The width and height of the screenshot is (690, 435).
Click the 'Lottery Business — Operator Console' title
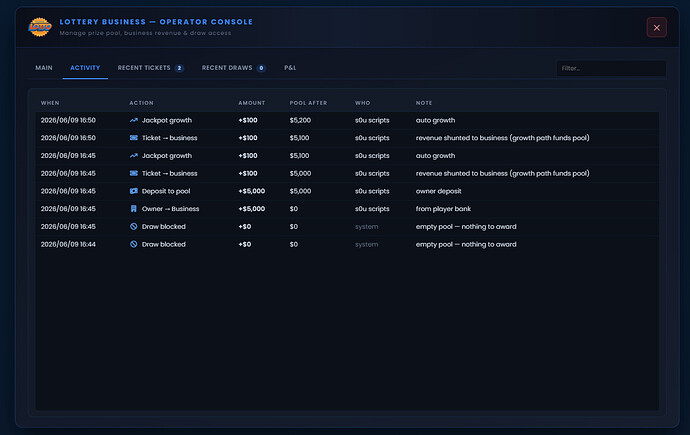156,22
